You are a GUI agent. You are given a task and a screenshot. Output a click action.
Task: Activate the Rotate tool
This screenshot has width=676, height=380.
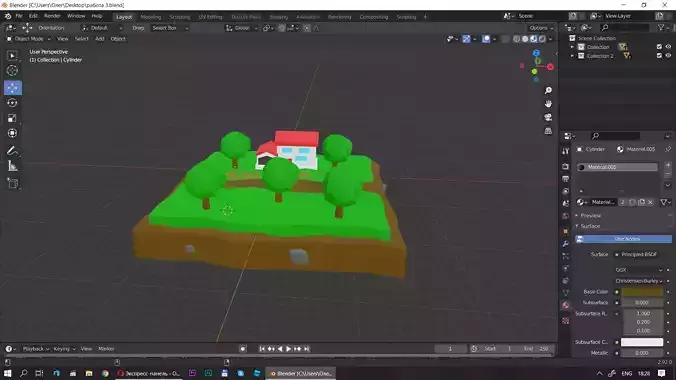[x=12, y=103]
